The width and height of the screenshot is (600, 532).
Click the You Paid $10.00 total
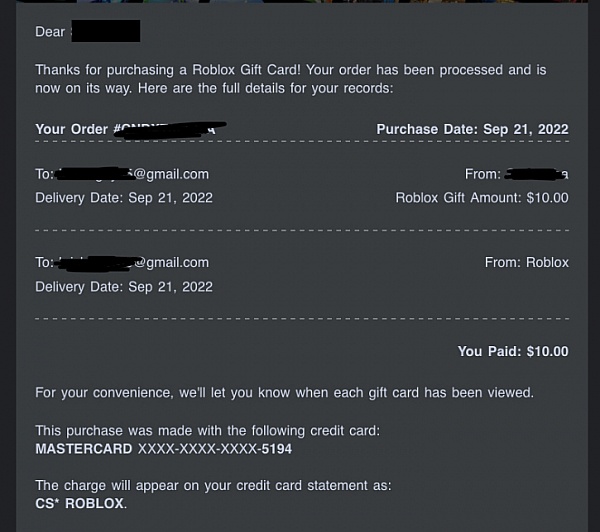(x=513, y=351)
